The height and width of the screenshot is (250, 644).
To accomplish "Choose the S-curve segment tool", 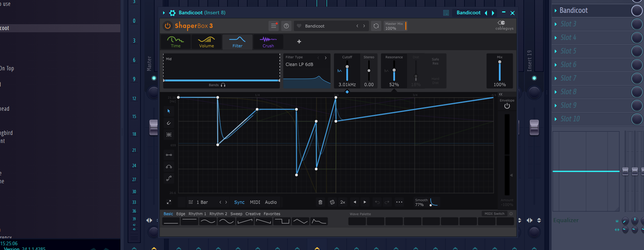I will [169, 178].
